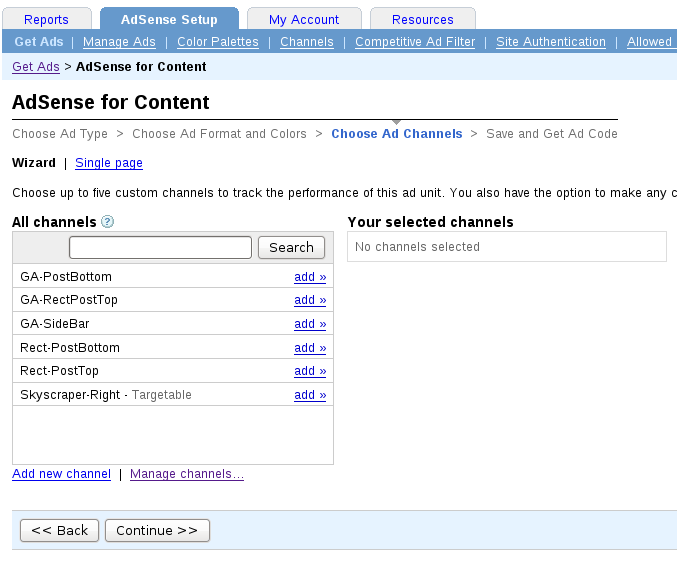Click the GA-PostBottom channel name
677x561 pixels.
coord(66,277)
